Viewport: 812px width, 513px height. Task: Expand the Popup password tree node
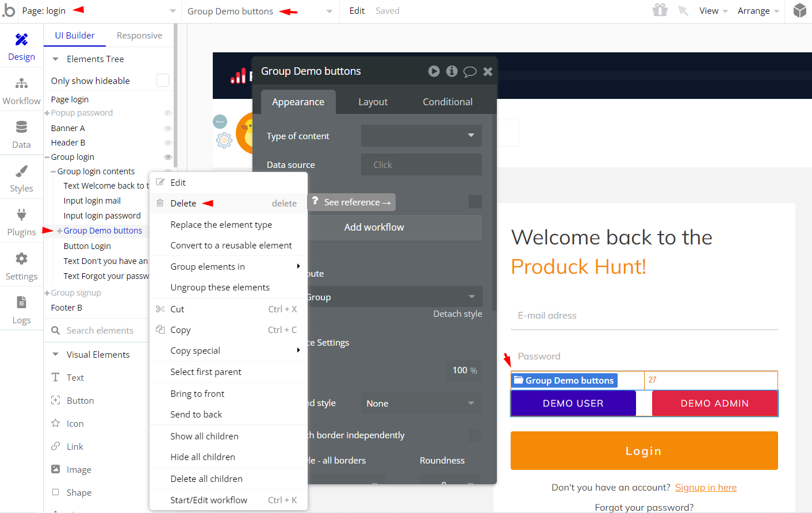pos(47,113)
